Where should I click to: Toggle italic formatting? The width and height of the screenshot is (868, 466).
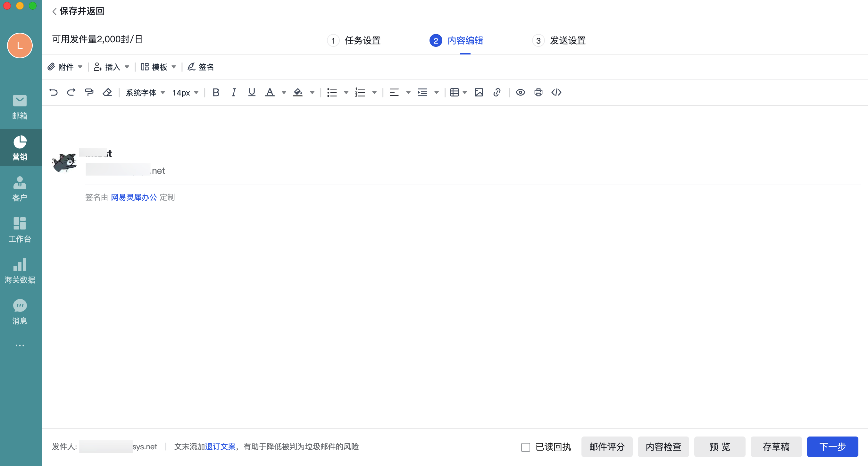click(x=234, y=92)
